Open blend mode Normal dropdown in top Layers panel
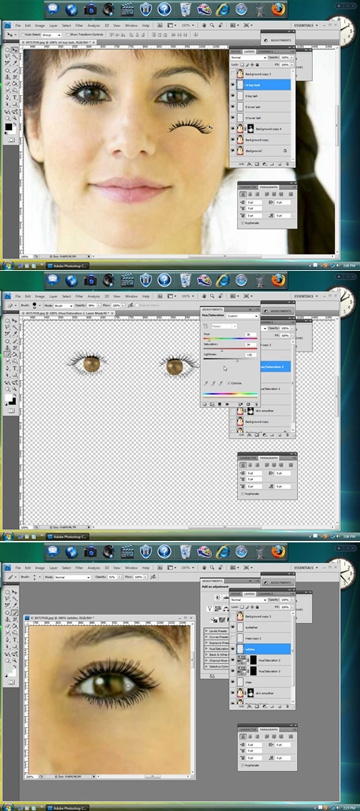Image resolution: width=360 pixels, height=811 pixels. point(249,58)
